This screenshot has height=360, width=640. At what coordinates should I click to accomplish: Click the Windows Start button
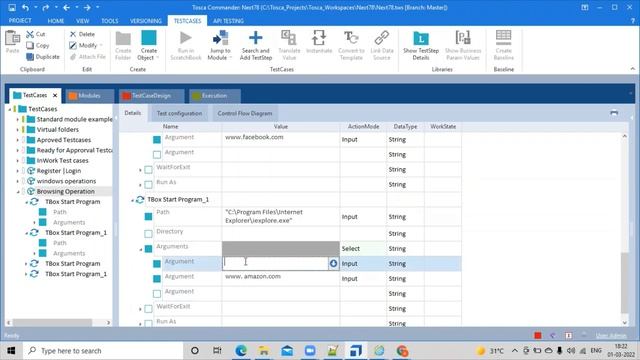pyautogui.click(x=11, y=351)
